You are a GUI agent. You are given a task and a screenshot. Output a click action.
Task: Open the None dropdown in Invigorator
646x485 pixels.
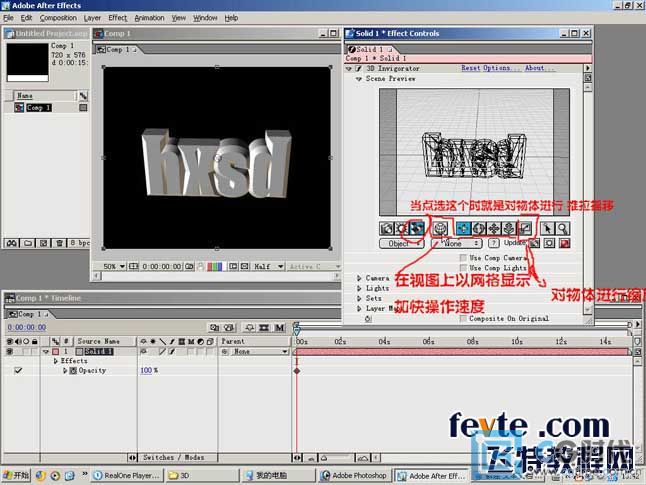point(456,244)
